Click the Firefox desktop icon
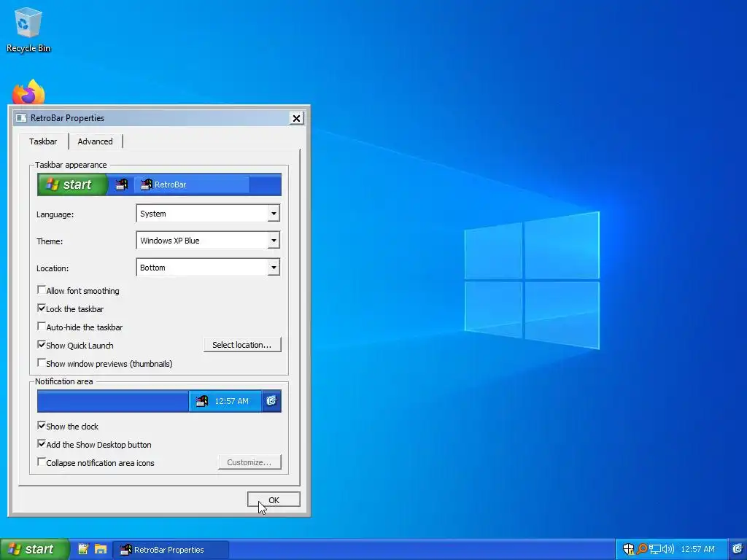This screenshot has height=560, width=747. click(28, 92)
